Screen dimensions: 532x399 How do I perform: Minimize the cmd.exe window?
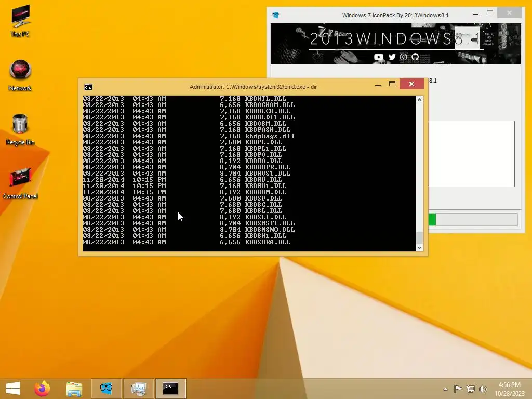(378, 84)
